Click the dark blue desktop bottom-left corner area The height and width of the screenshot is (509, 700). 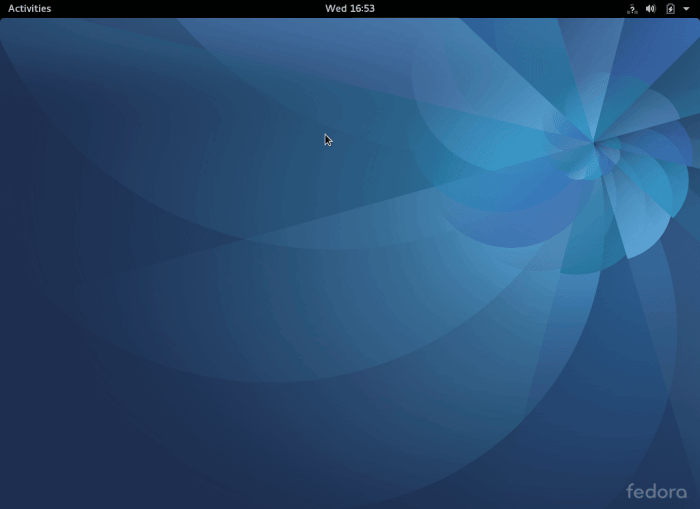pos(40,470)
